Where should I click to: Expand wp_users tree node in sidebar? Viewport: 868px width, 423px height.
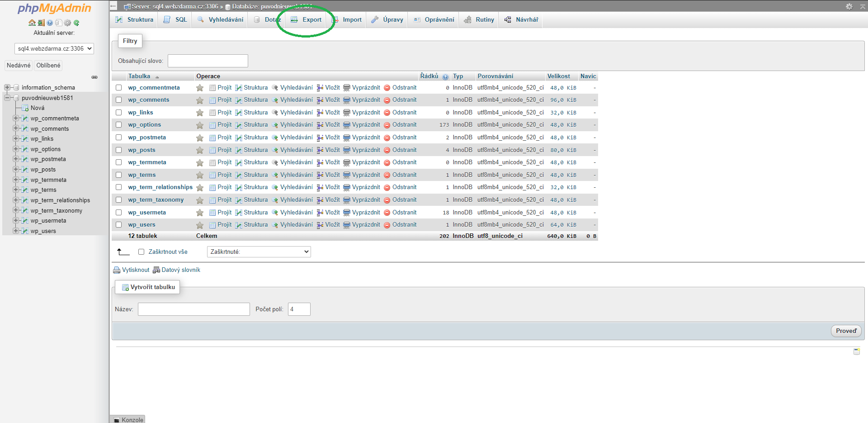click(16, 231)
